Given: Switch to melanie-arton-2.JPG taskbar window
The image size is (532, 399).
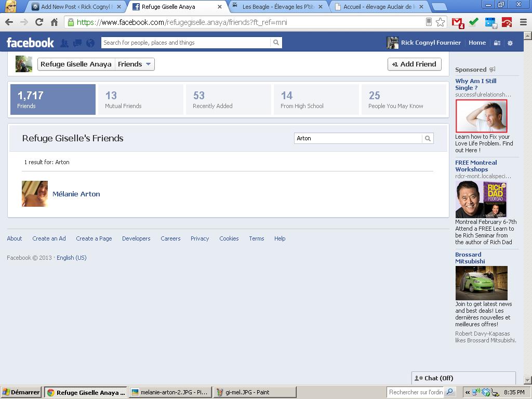Looking at the screenshot, I should 170,392.
